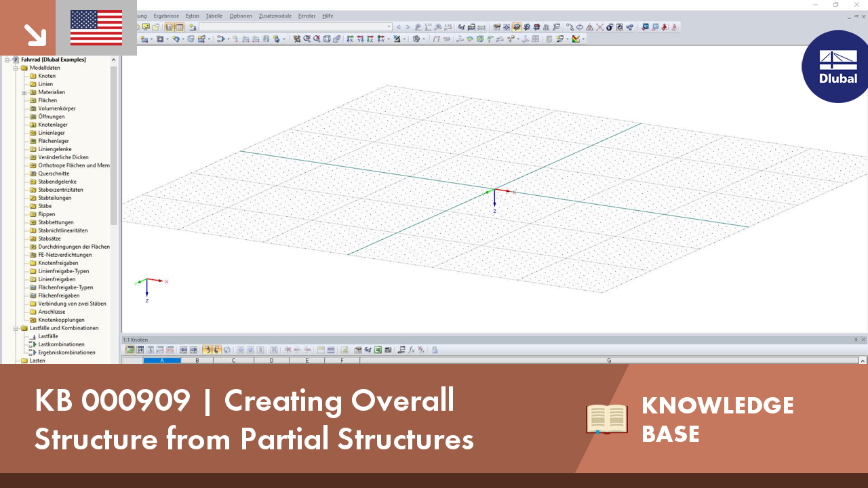Click the second red flag toolbar icon

tap(675, 27)
